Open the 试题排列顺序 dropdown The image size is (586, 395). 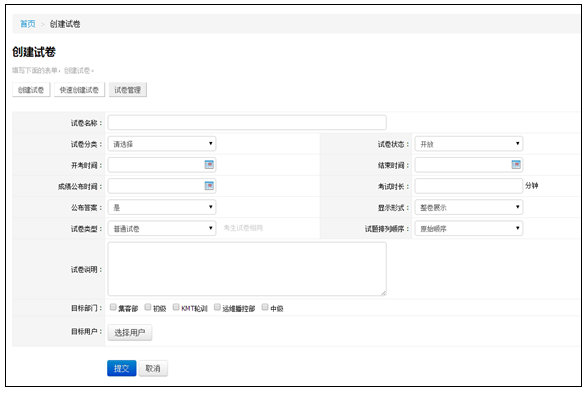click(x=469, y=228)
